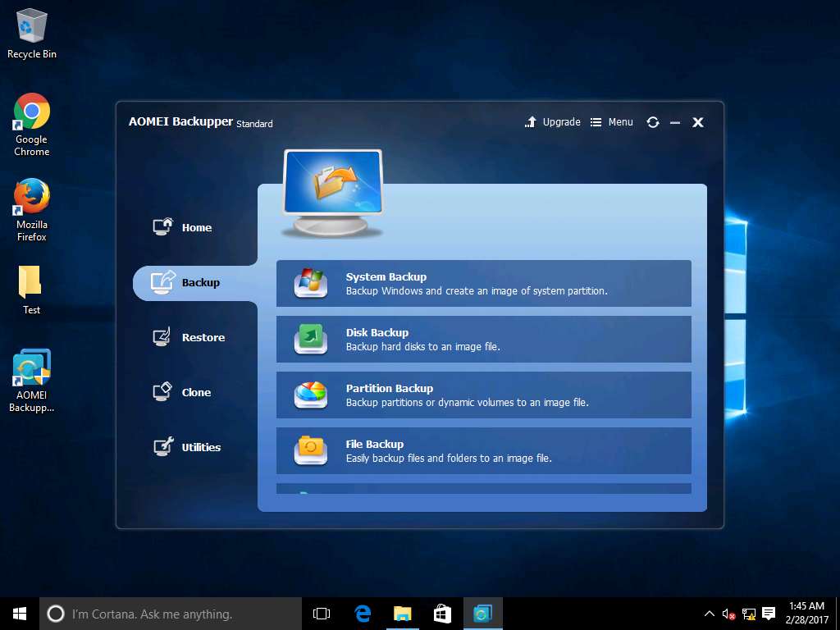Choose Partition Backup option
The width and height of the screenshot is (840, 630).
click(x=484, y=395)
